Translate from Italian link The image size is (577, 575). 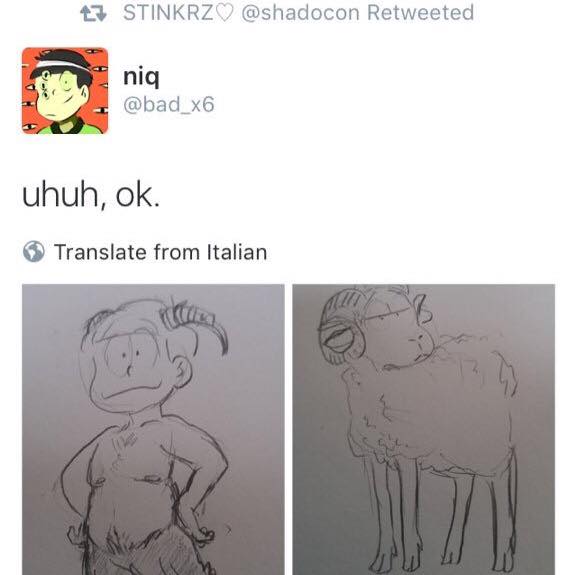click(x=160, y=252)
